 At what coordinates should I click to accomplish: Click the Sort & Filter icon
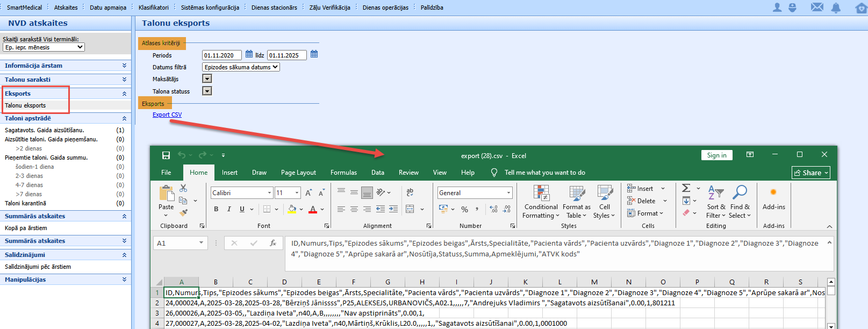(716, 201)
